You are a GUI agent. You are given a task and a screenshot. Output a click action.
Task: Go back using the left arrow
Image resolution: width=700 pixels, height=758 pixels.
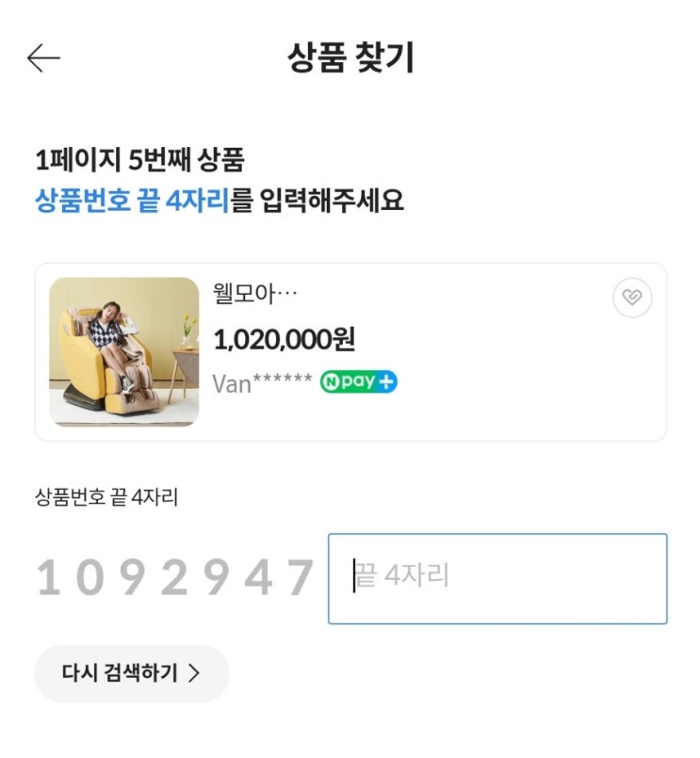(43, 58)
